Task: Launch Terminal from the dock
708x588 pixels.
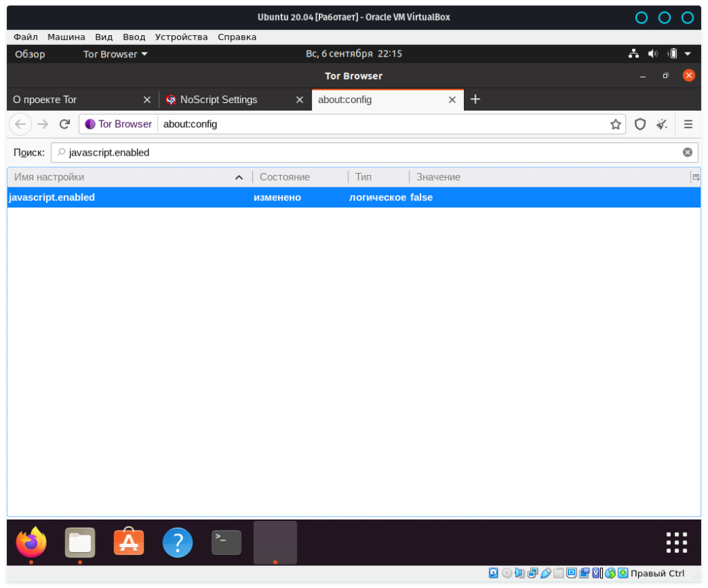Action: coord(226,542)
